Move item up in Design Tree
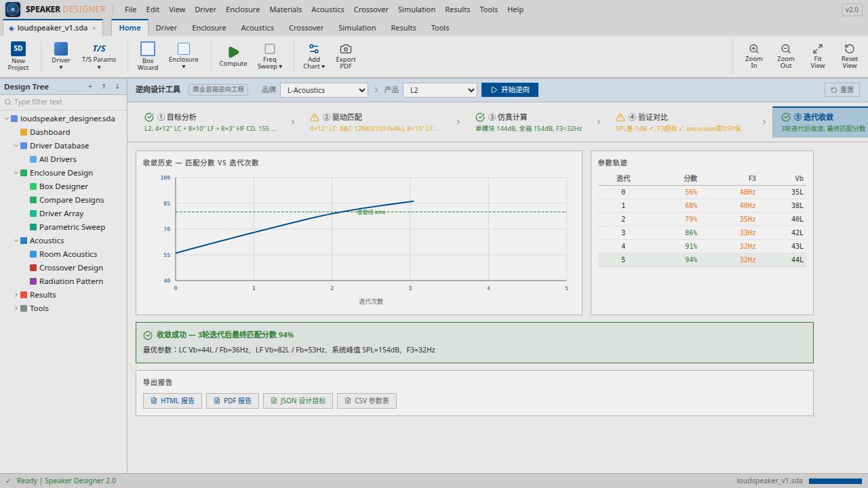This screenshot has height=488, width=868. coord(104,87)
